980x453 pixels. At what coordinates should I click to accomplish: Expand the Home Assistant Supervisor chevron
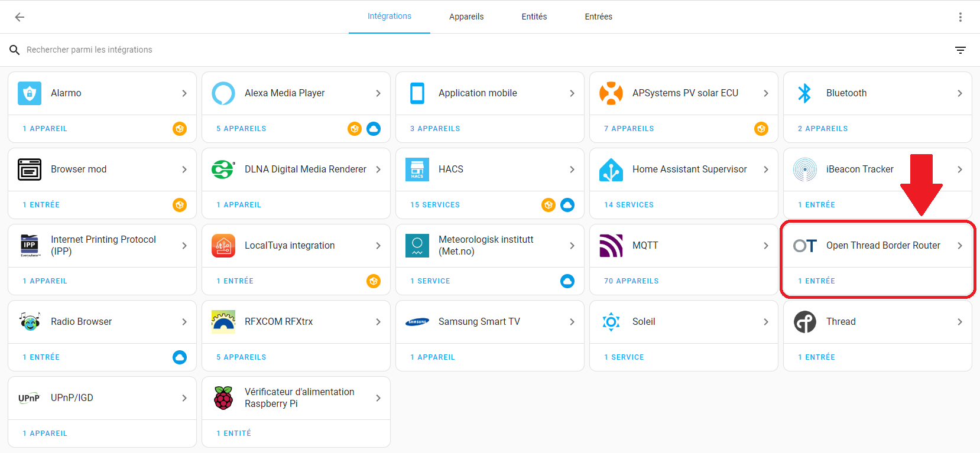(x=765, y=170)
